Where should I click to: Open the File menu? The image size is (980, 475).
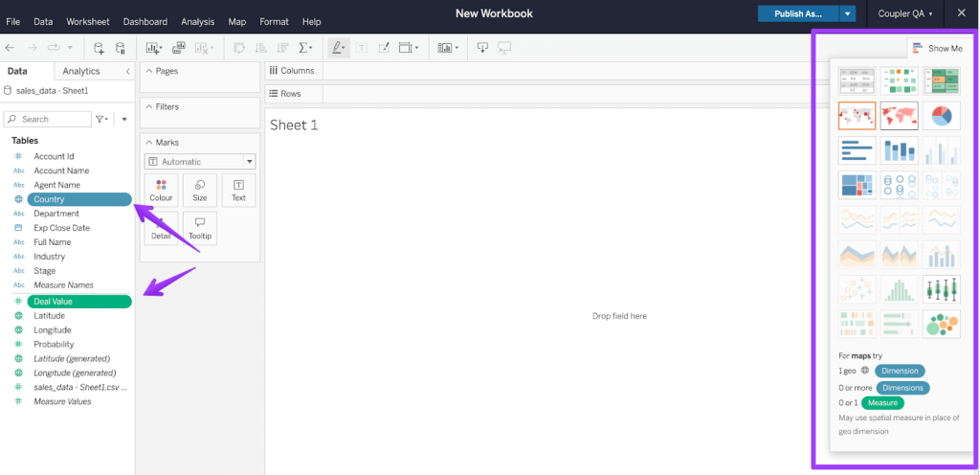[13, 21]
